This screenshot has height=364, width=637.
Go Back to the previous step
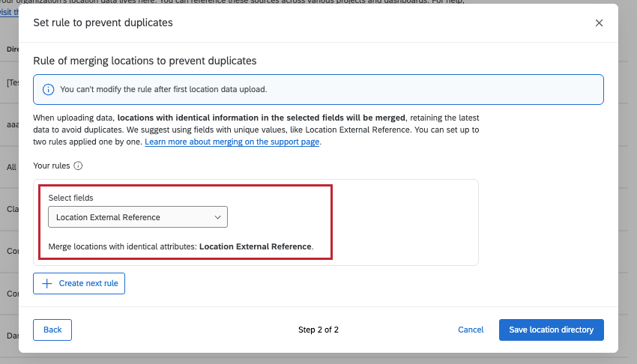pyautogui.click(x=52, y=330)
